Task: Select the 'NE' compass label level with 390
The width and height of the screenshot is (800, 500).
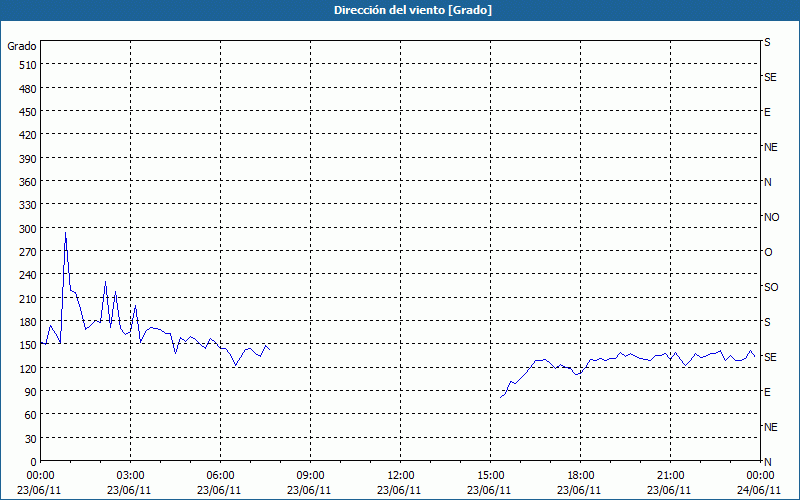Action: [771, 147]
